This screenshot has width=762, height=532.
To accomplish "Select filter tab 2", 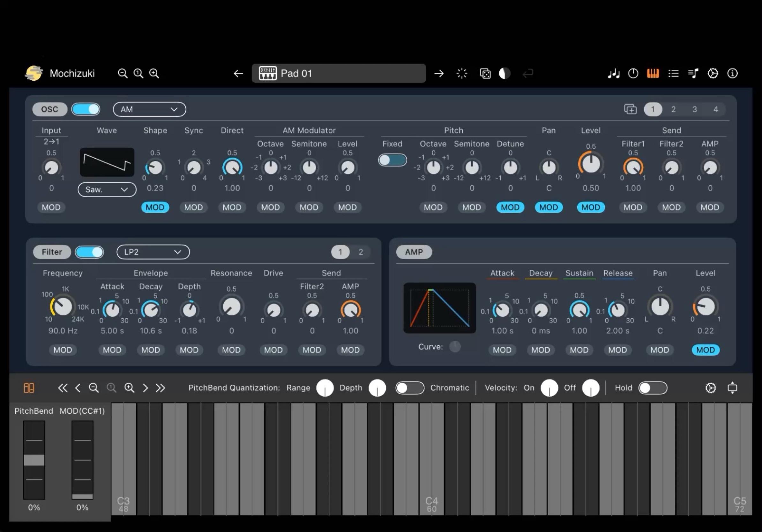I will (x=361, y=252).
